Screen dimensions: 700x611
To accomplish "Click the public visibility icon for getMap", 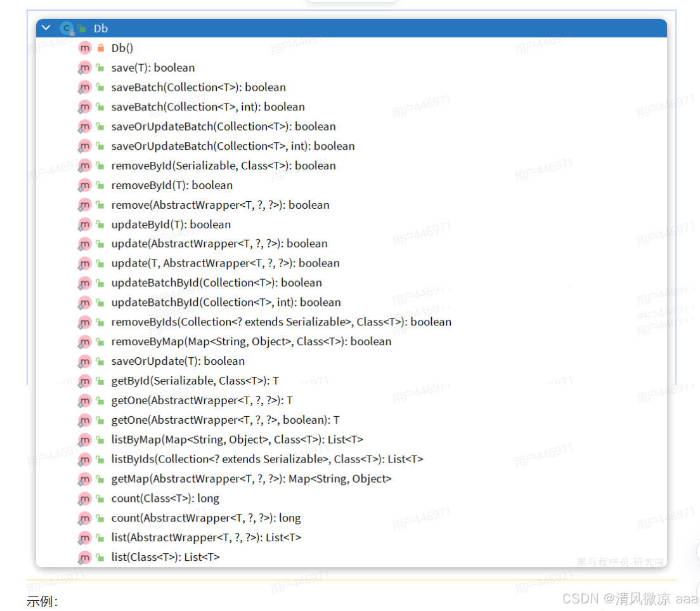I will 100,479.
